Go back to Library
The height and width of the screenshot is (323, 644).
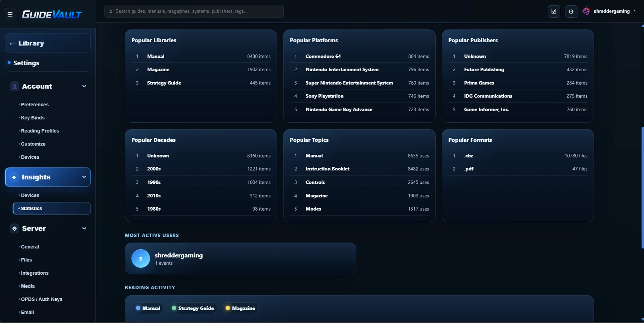[48, 43]
